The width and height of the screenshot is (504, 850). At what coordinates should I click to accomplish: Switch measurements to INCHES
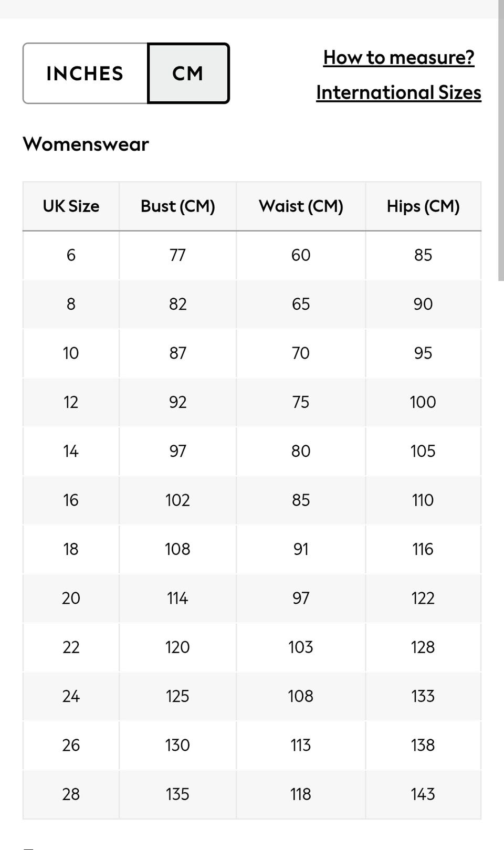coord(85,74)
